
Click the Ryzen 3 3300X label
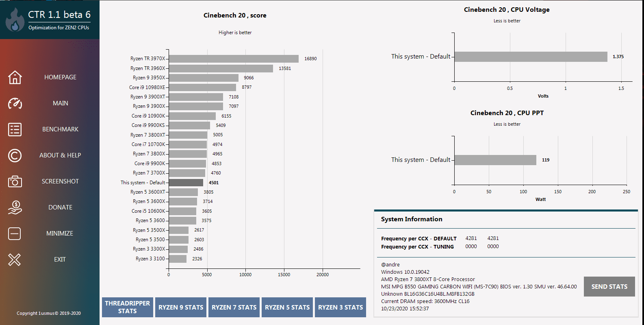point(149,249)
